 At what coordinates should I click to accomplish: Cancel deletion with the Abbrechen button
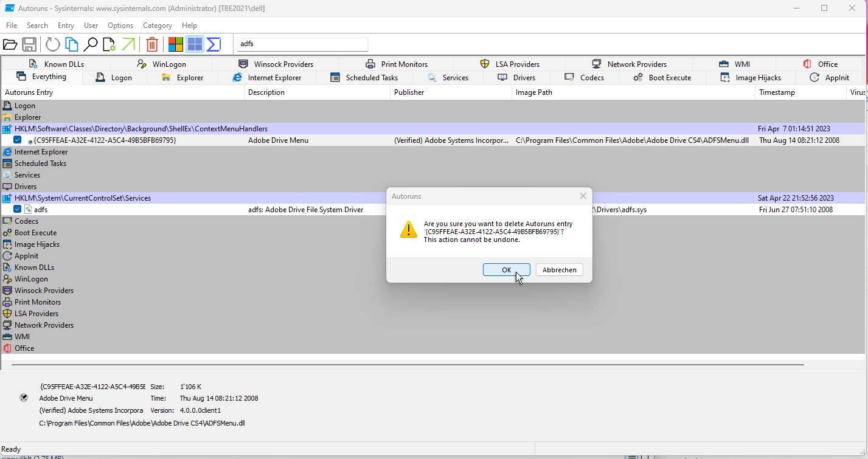pos(560,270)
